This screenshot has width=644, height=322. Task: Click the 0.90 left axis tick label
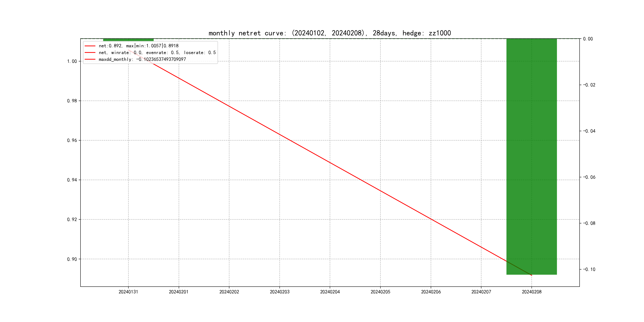pos(72,259)
